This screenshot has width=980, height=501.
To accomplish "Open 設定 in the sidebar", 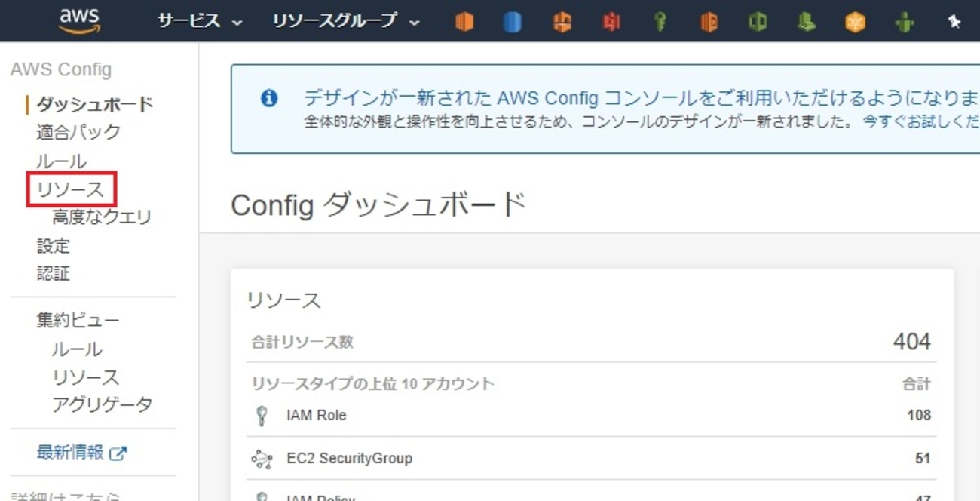I will 53,246.
